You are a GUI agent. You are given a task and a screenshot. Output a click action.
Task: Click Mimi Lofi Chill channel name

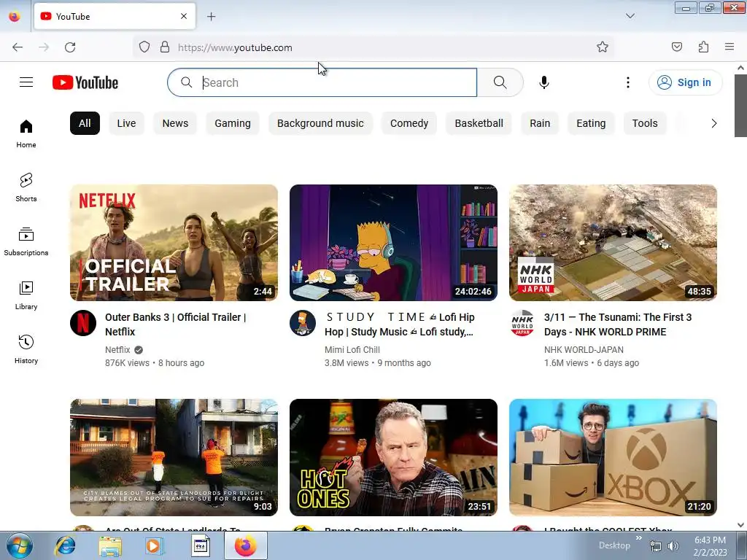point(352,349)
